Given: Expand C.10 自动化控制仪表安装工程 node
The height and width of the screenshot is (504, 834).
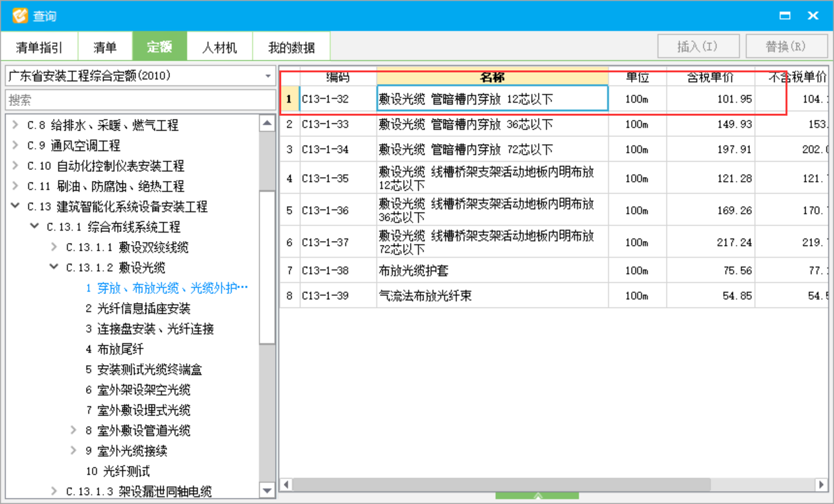Looking at the screenshot, I should [x=15, y=166].
